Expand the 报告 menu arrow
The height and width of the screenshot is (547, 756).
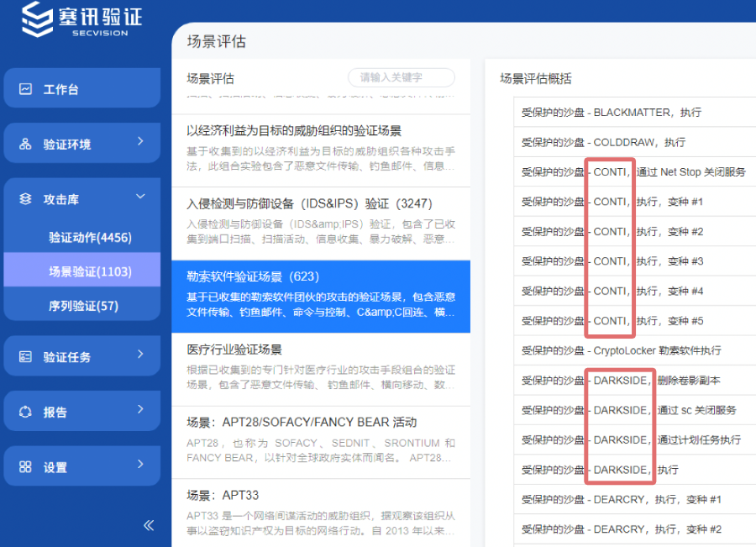pyautogui.click(x=140, y=409)
